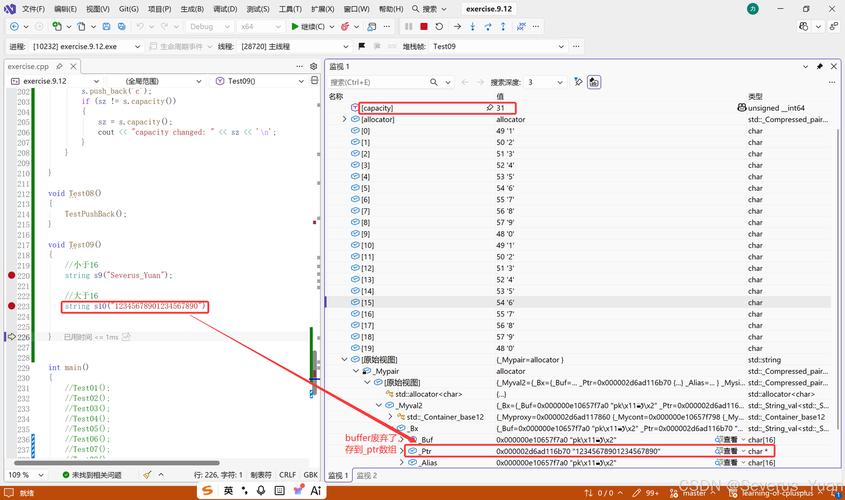845x500 pixels.
Task: Click the Save file icon
Action: click(x=107, y=26)
